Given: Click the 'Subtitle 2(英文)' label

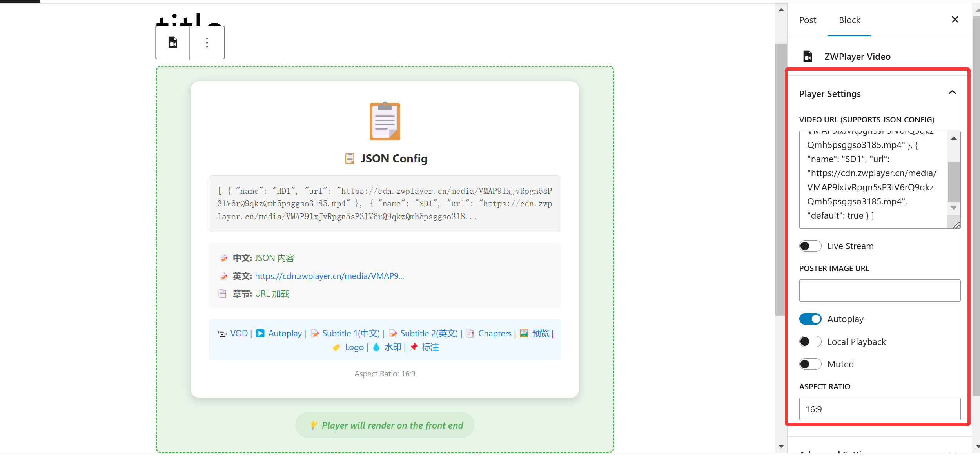Looking at the screenshot, I should (x=429, y=334).
